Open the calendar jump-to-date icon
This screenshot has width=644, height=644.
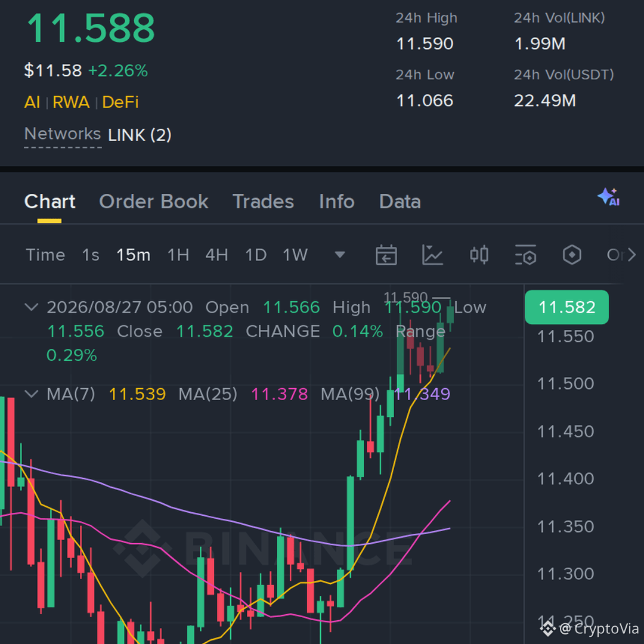[x=386, y=255]
